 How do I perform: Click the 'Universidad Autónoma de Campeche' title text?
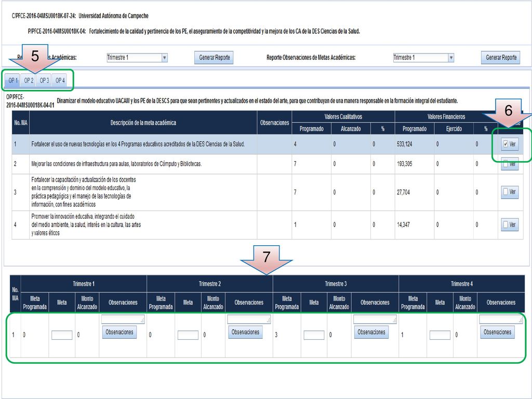pos(113,16)
